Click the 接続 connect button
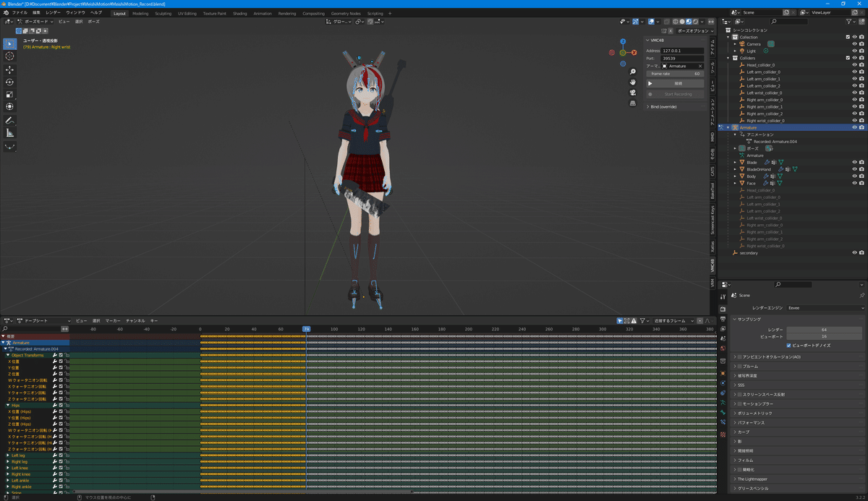The height and width of the screenshot is (501, 868). [x=674, y=83]
